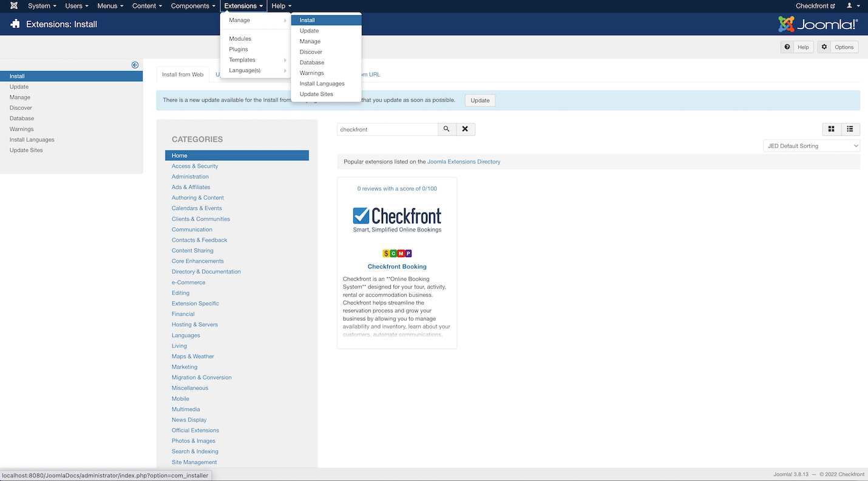The height and width of the screenshot is (481, 868).
Task: Click the Update button in the notice
Action: pos(480,100)
